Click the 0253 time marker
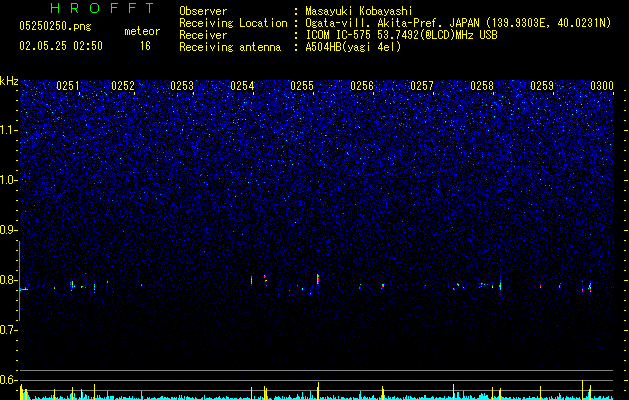 tap(182, 86)
